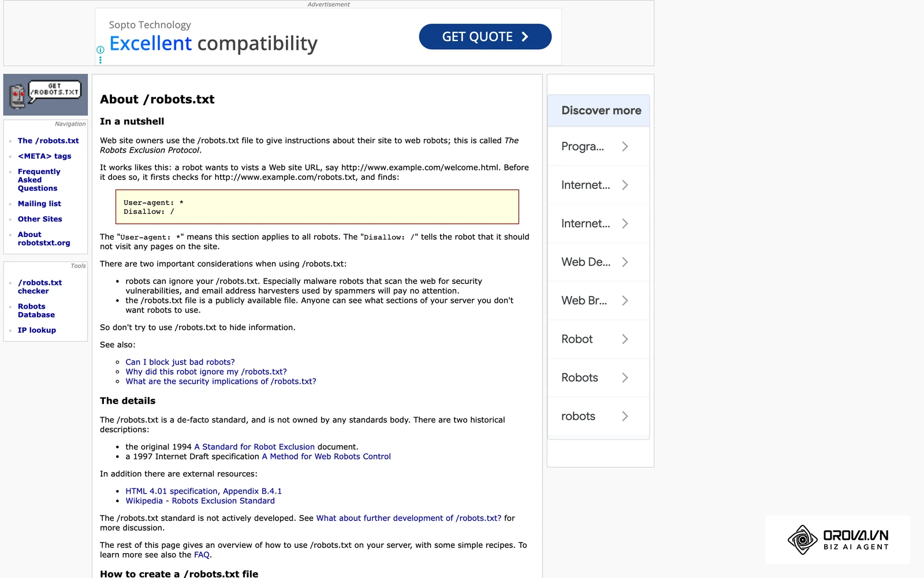Screen dimensions: 924x578
Task: Expand the lowercase robots discover item
Action: click(598, 416)
